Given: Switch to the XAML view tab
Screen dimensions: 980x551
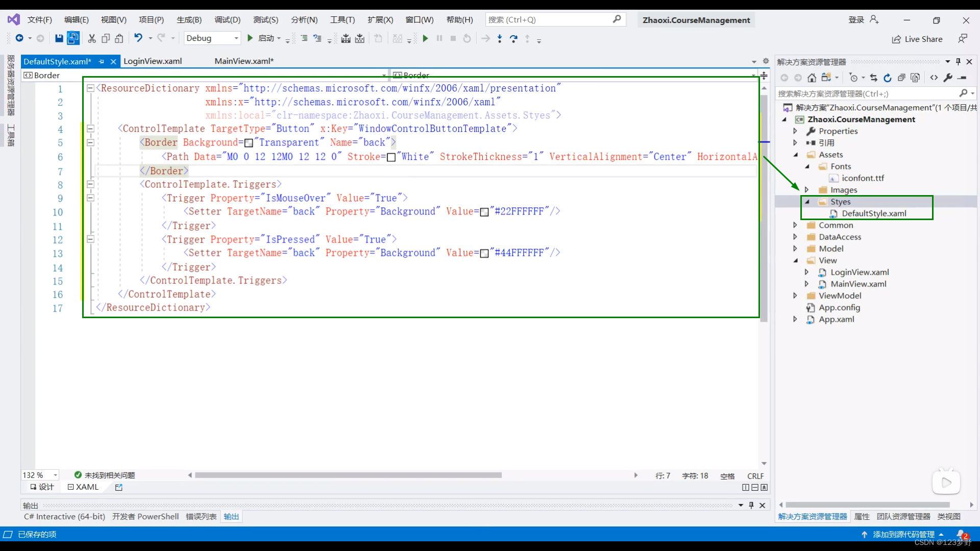Looking at the screenshot, I should pos(83,487).
